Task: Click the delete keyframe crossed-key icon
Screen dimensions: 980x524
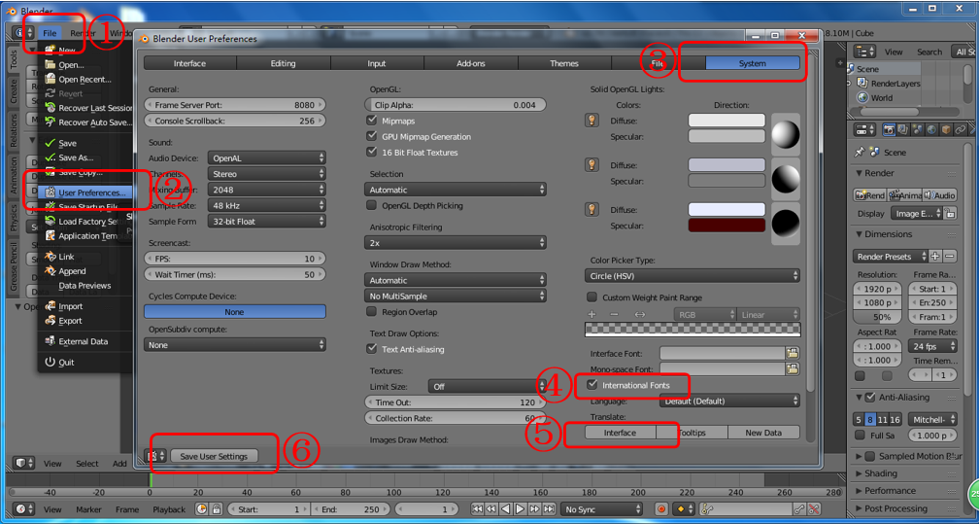Action: pos(814,509)
